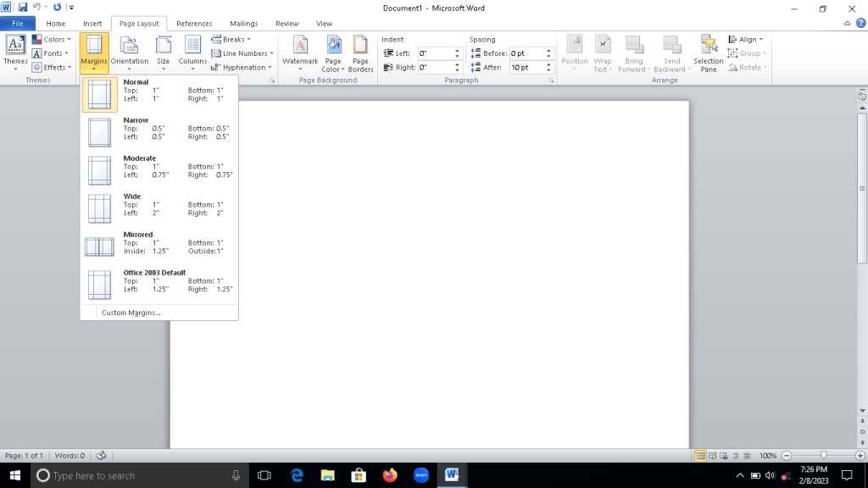Viewport: 868px width, 488px height.
Task: Open the Page Color picker
Action: point(332,53)
